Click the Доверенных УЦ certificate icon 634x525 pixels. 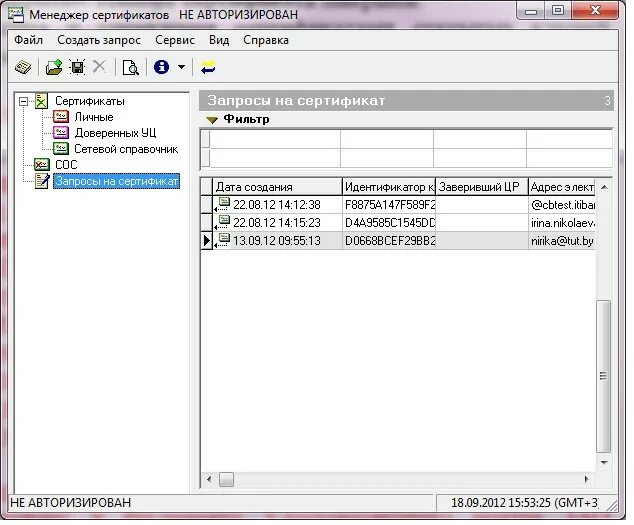click(61, 133)
